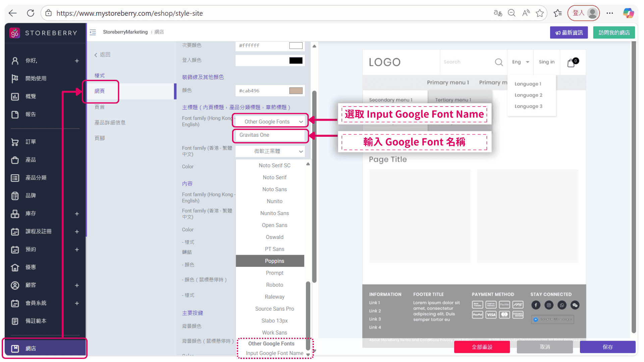Click the shopping bag icon in preview
Viewport: 644px width, 362px height.
(571, 63)
